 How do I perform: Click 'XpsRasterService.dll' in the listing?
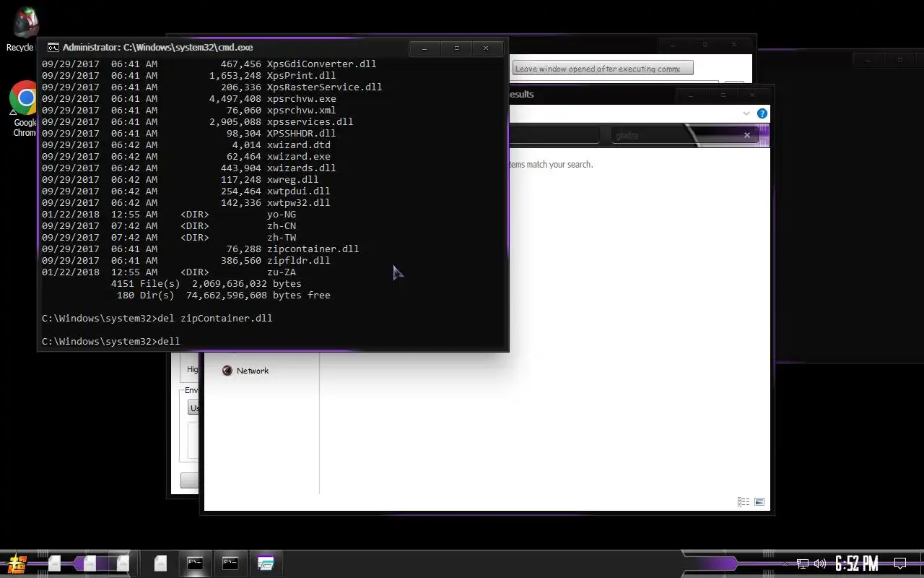tap(324, 87)
